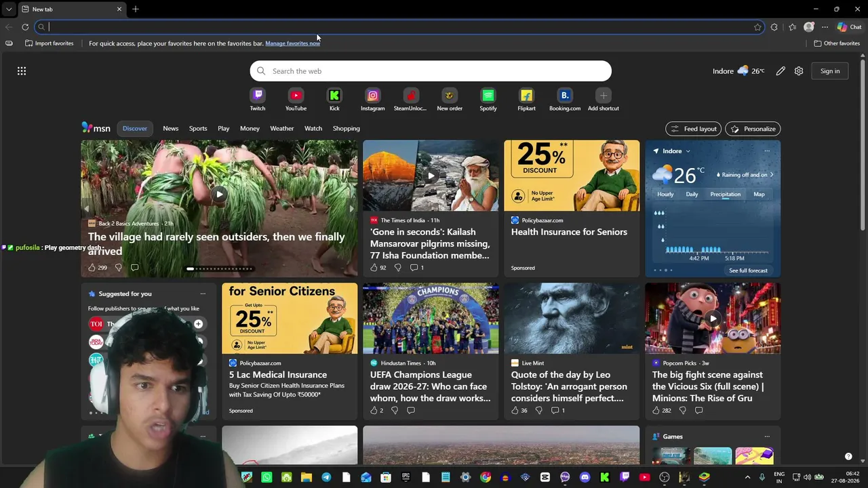The width and height of the screenshot is (868, 488).
Task: Open the Play tab
Action: coord(224,129)
